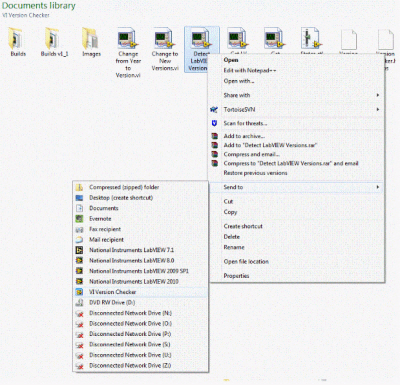Choose Properties from the context menu
The height and width of the screenshot is (385, 400).
(x=236, y=276)
